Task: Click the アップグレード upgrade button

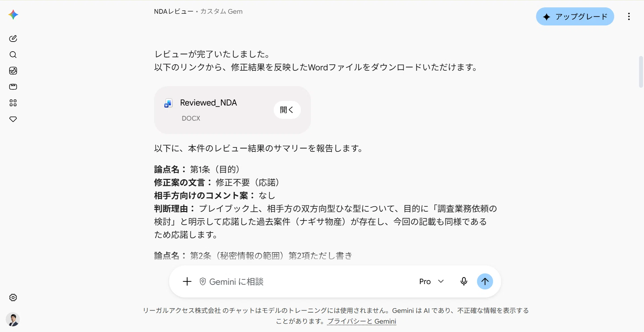Action: (x=575, y=16)
